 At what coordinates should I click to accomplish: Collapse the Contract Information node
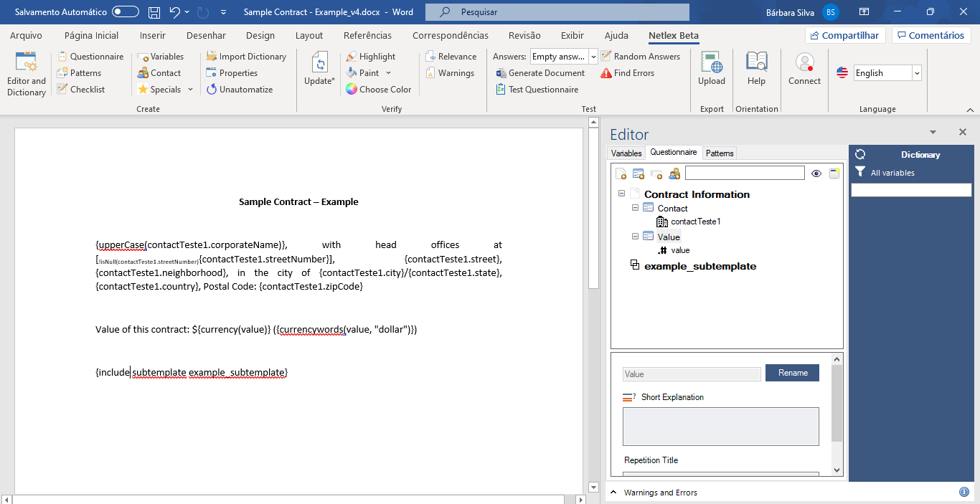(x=621, y=194)
